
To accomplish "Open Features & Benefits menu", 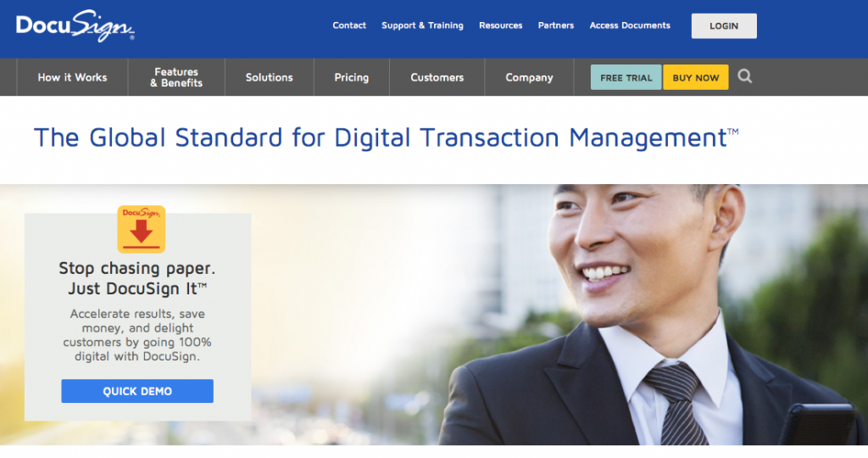I will point(176,77).
